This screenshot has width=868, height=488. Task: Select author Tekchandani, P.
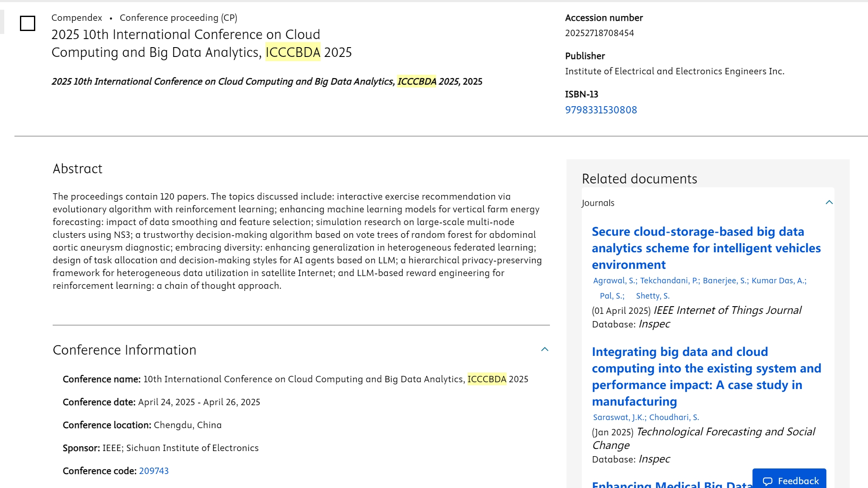(670, 281)
